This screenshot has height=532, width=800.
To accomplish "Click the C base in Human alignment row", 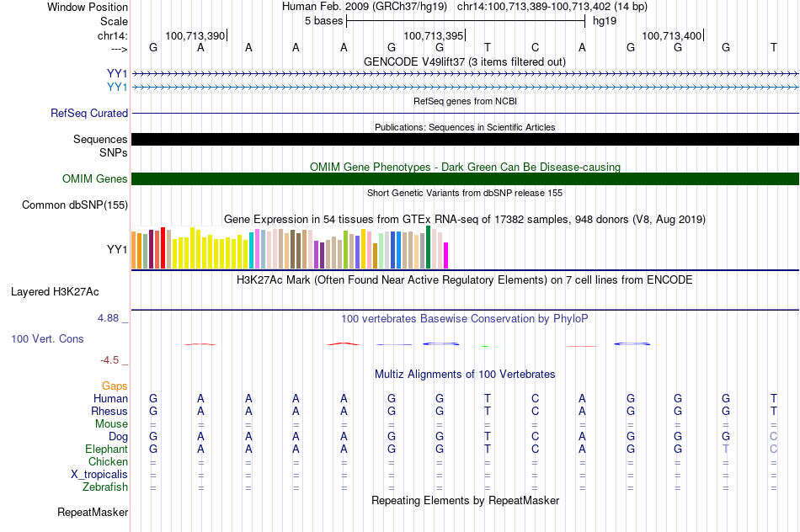I will point(535,398).
